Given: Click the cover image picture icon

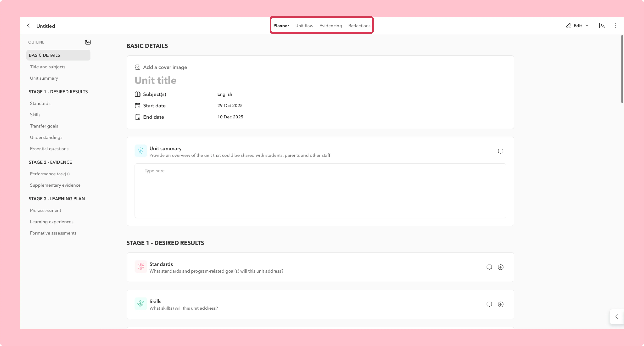Looking at the screenshot, I should [138, 67].
